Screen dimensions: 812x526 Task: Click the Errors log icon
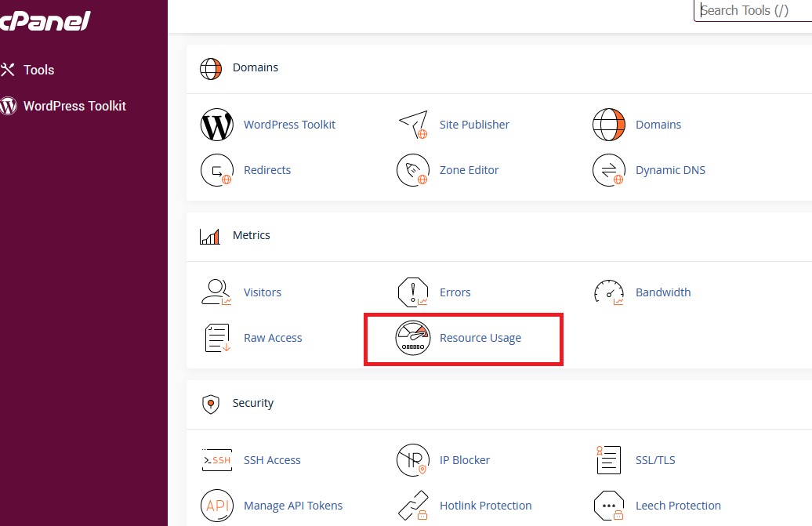click(413, 292)
